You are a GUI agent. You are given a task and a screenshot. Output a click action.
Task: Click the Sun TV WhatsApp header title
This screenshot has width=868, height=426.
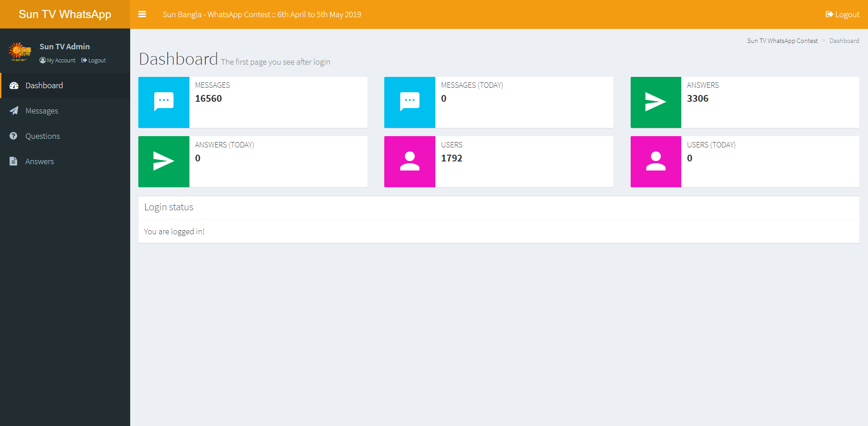[65, 14]
